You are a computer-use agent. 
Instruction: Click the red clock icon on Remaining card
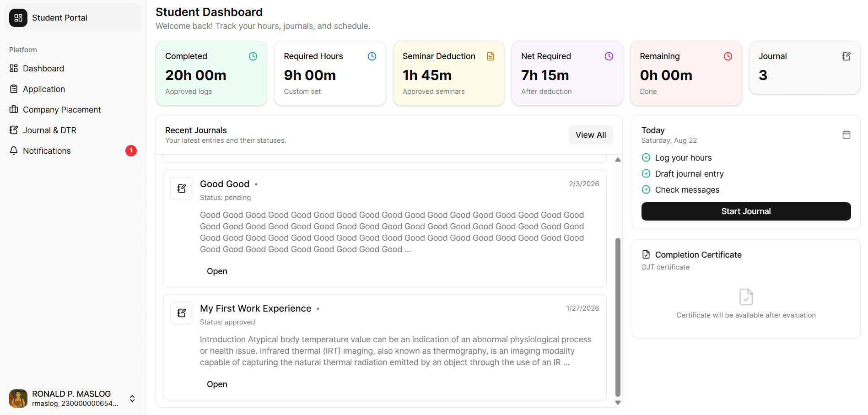tap(728, 56)
